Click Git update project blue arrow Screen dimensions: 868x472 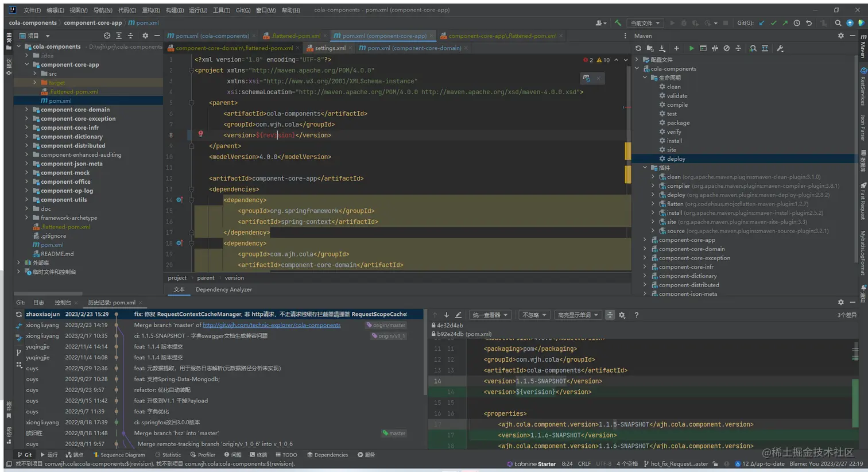pos(762,23)
